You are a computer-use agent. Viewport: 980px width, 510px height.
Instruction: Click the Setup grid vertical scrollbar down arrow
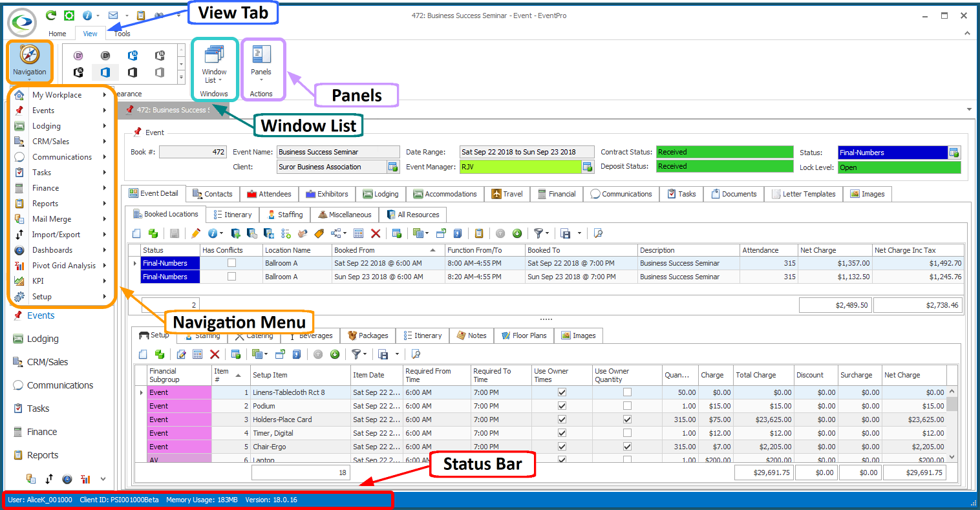(952, 457)
